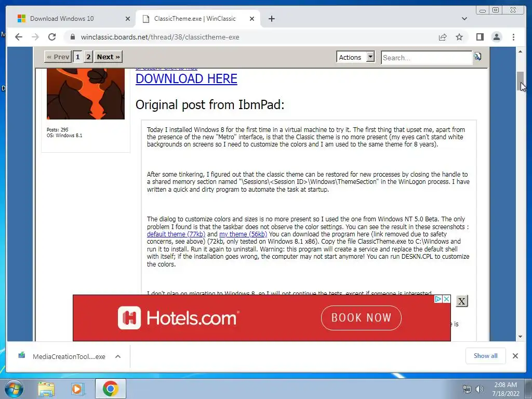Image resolution: width=532 pixels, height=399 pixels.
Task: Go to the « Prev page button
Action: coord(58,57)
